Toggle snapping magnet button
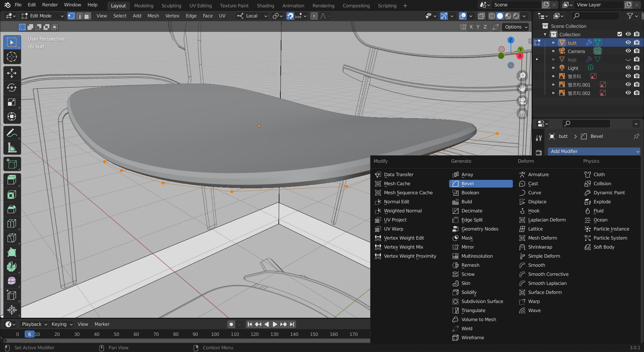 click(290, 16)
